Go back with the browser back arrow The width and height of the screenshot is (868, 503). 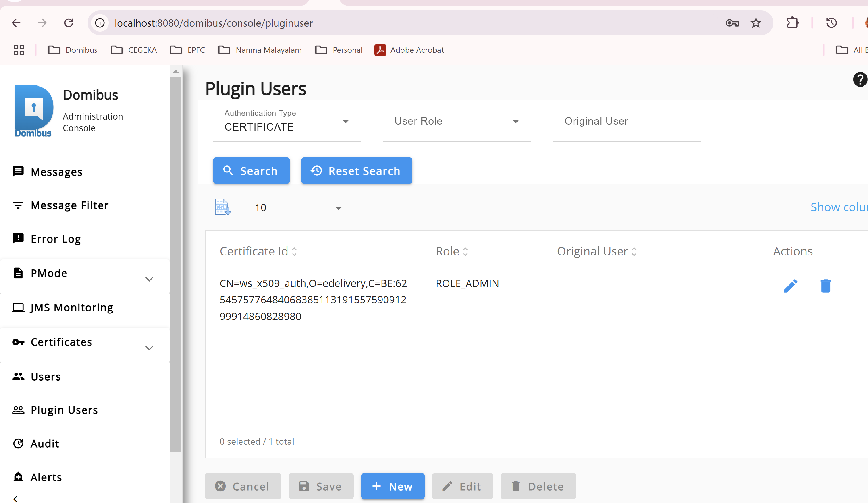[x=16, y=23]
